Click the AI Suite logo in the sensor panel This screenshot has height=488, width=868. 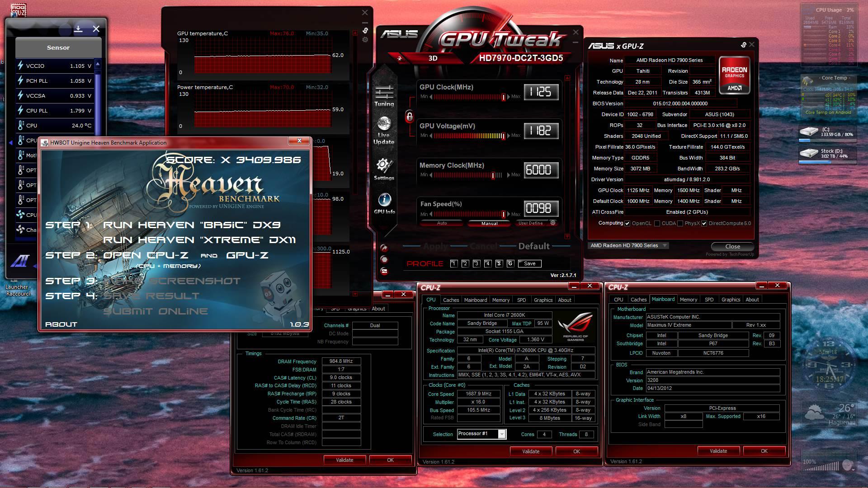20,261
